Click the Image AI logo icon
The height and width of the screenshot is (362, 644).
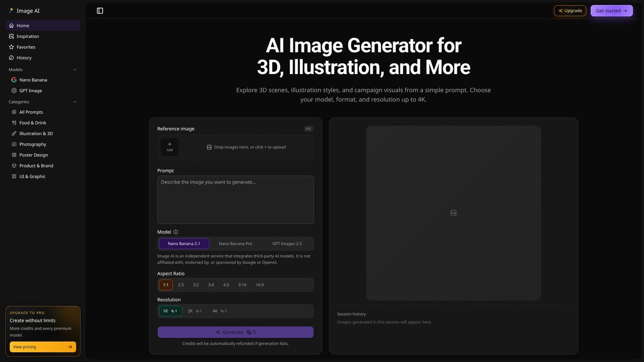pyautogui.click(x=11, y=11)
